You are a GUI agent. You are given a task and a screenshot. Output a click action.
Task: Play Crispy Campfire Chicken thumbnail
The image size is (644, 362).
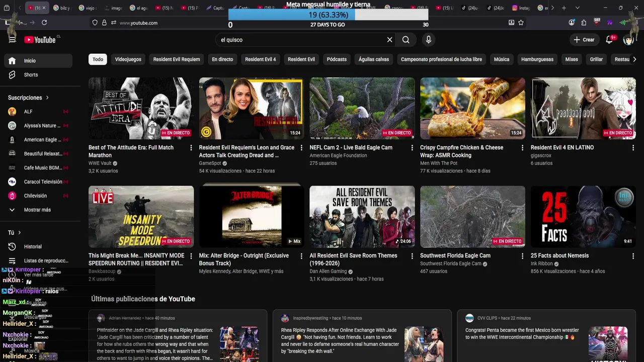point(472,108)
